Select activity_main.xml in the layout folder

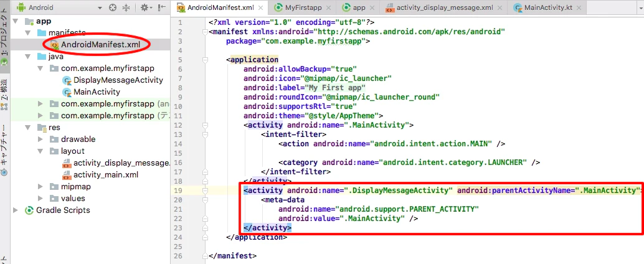(x=106, y=175)
